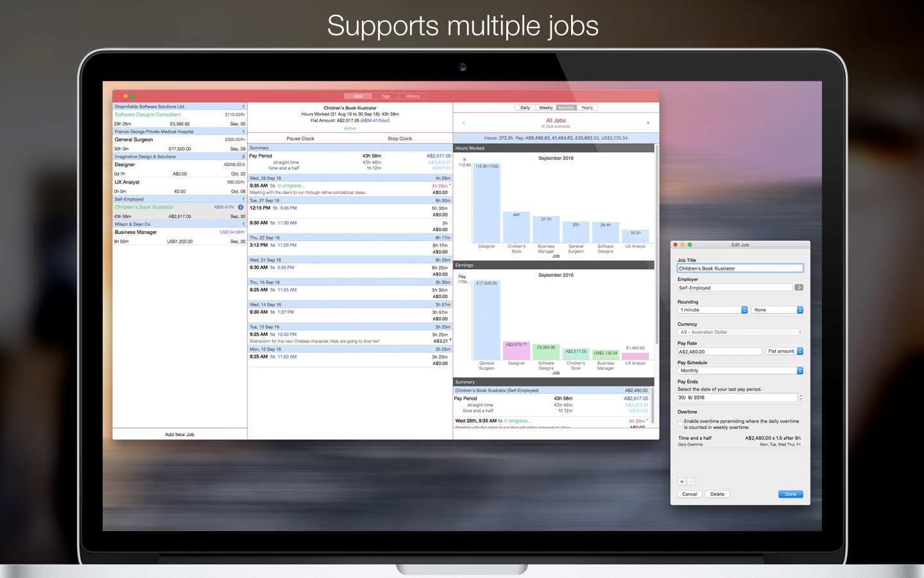
Task: Click Delete in Edit Job dialog
Action: [717, 495]
